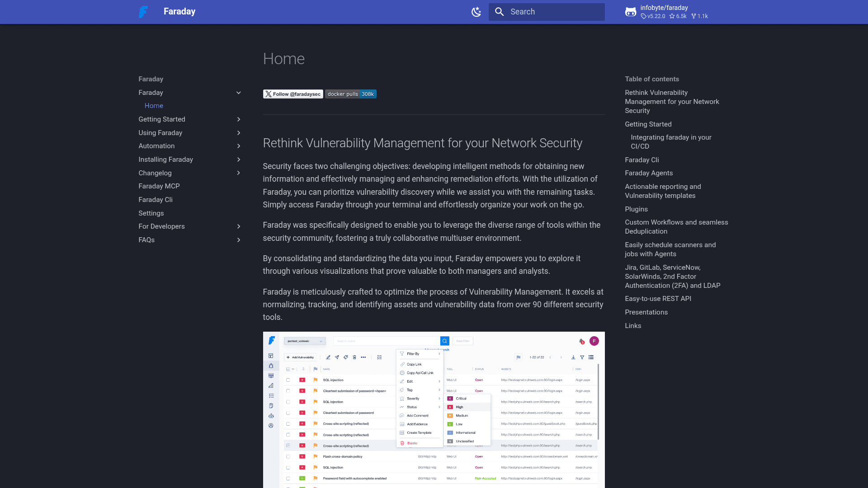Jump to Plugins in table of contents
The width and height of the screenshot is (868, 488).
click(x=636, y=209)
